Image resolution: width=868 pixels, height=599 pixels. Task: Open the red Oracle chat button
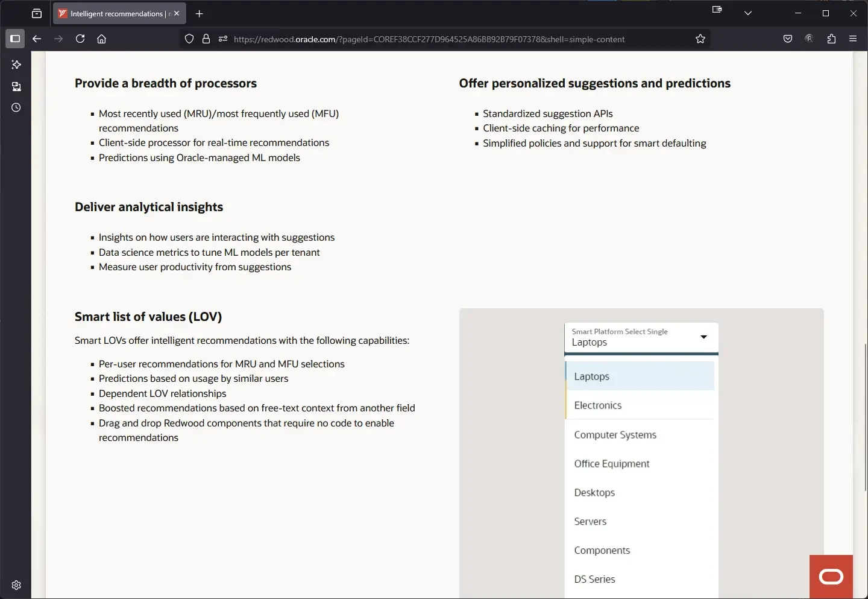click(831, 577)
